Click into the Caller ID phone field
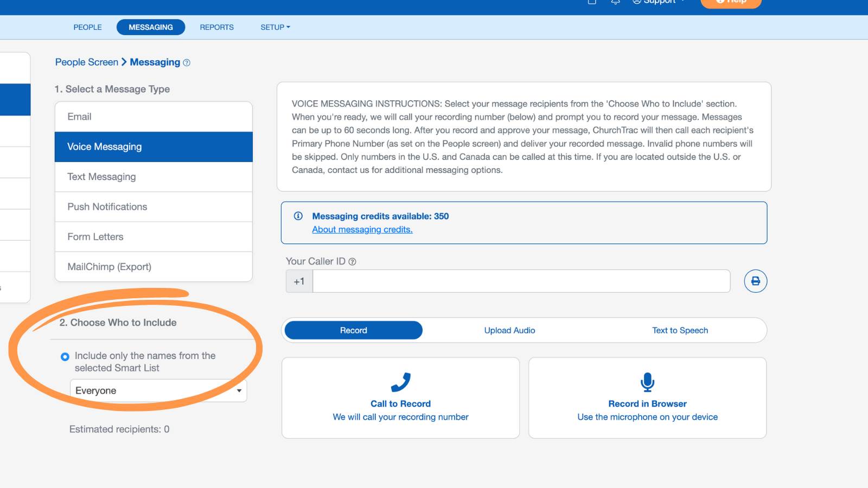Viewport: 868px width, 488px height. pyautogui.click(x=521, y=281)
